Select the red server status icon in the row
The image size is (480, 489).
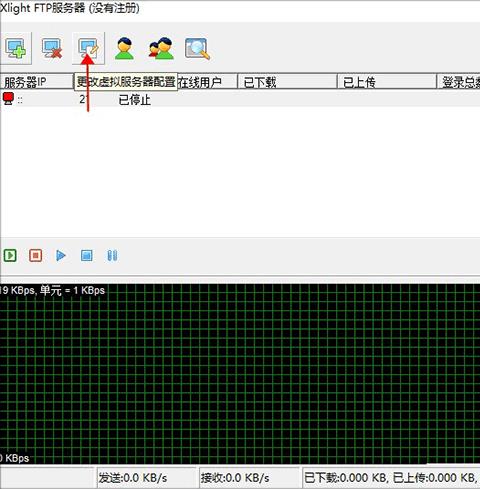tap(8, 99)
